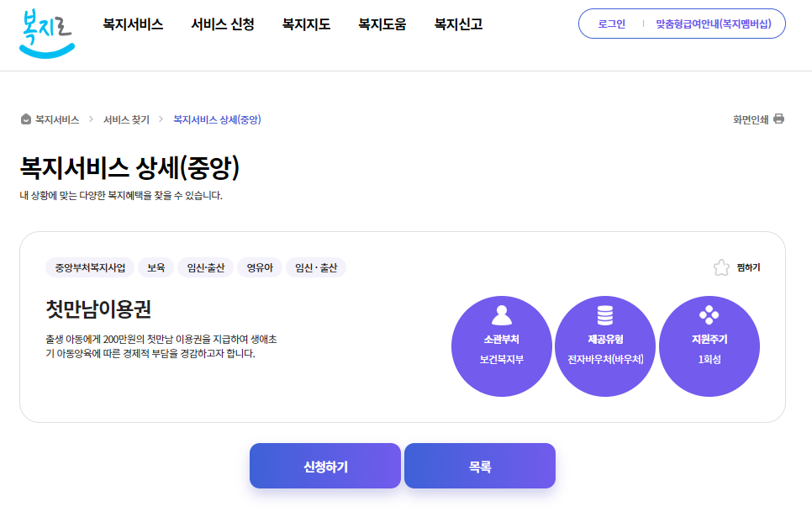Select the 영유아 category tag
812x512 pixels.
pos(259,267)
